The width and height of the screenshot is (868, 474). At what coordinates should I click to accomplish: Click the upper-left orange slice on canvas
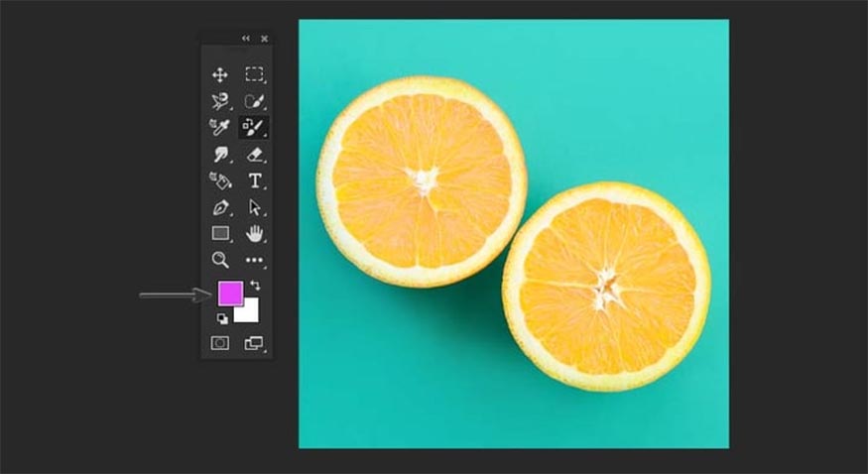[422, 182]
